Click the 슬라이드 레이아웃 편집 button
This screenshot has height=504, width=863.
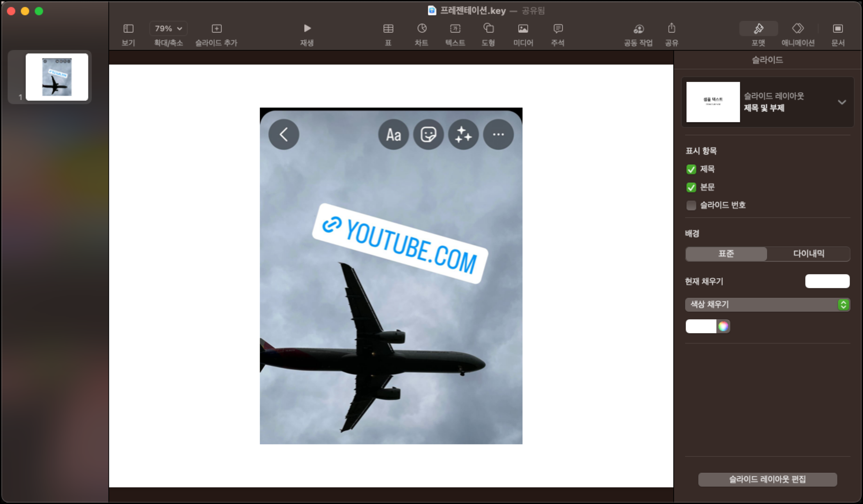[767, 479]
